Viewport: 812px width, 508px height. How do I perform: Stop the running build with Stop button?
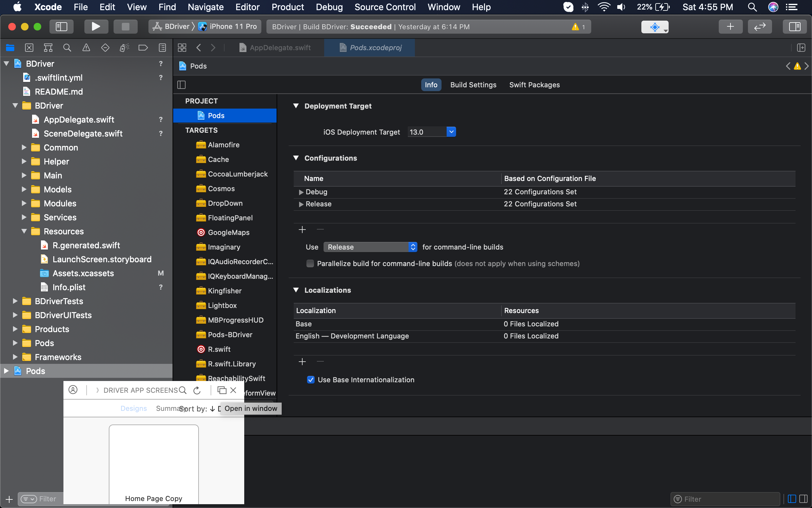(125, 27)
